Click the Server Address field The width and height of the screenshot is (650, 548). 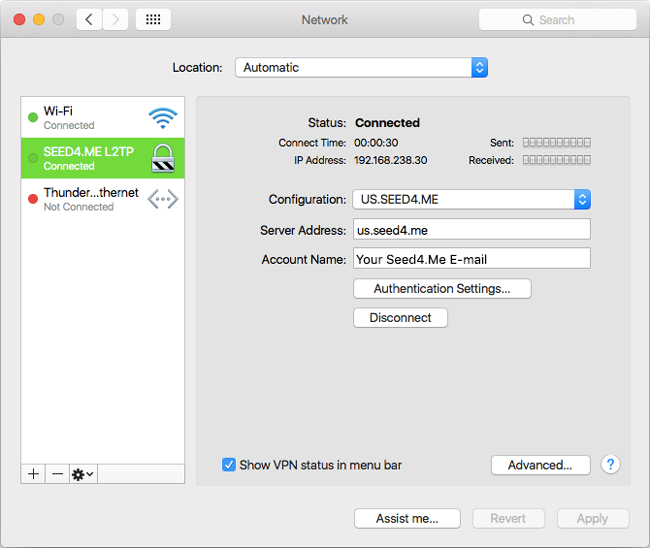pyautogui.click(x=471, y=230)
